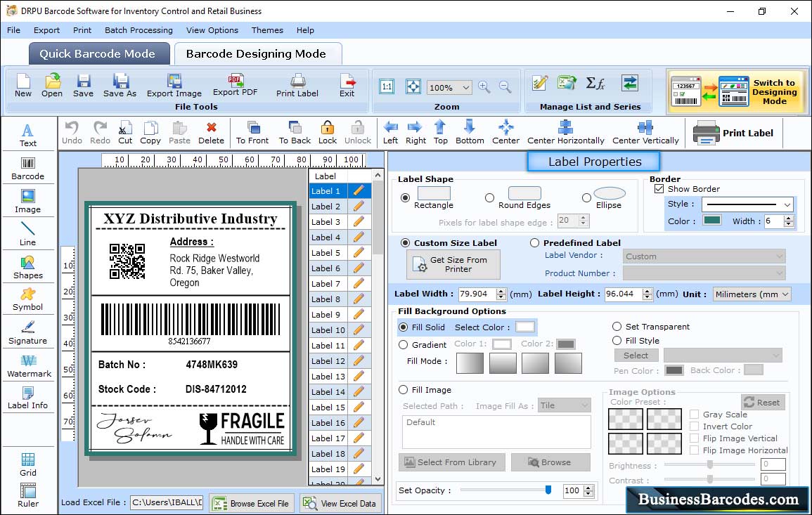Switch to Quick Barcode Mode tab
812x515 pixels.
99,54
